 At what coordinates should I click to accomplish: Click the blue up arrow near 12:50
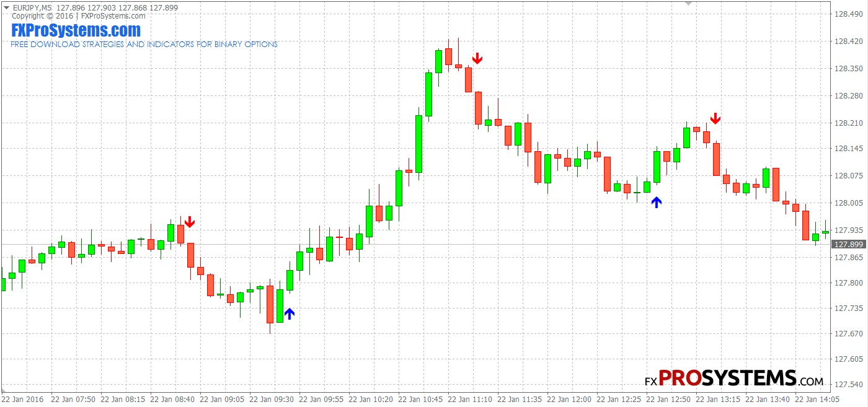[657, 201]
